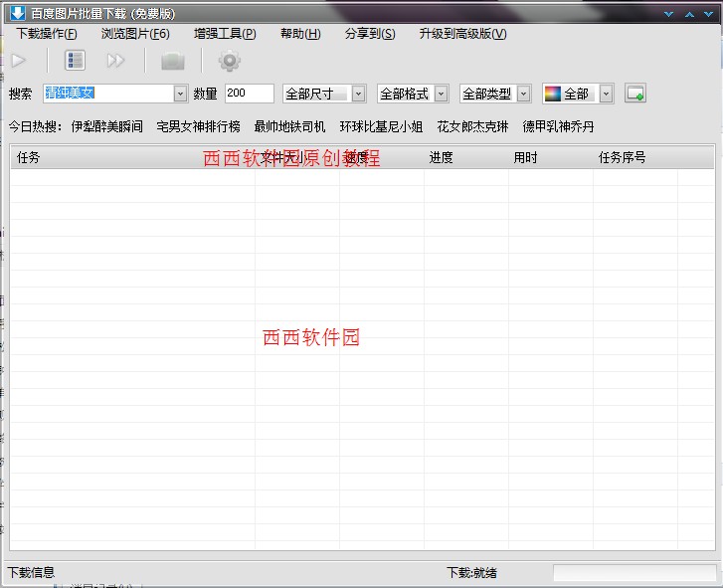Click hot search link 宅男女神排行榜
723x588 pixels.
tap(198, 126)
